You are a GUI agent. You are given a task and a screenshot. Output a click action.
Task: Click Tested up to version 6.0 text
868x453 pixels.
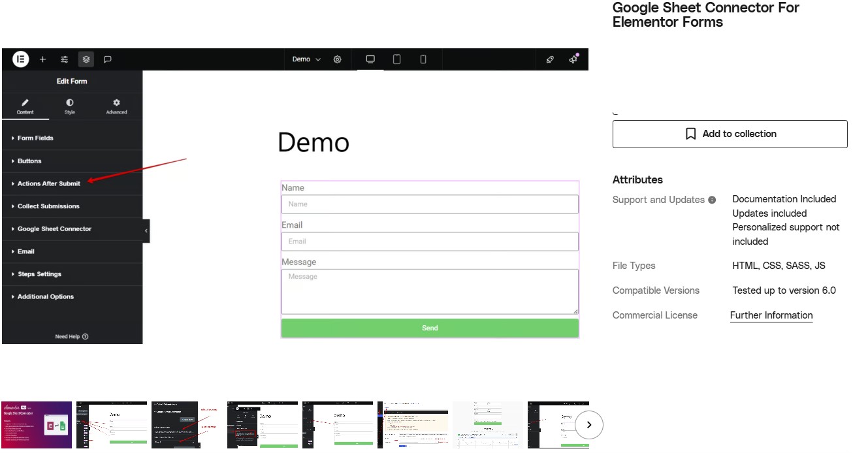(784, 290)
